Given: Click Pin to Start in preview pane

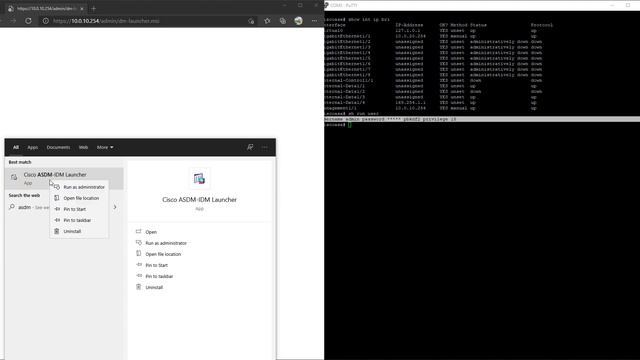Looking at the screenshot, I should [156, 265].
